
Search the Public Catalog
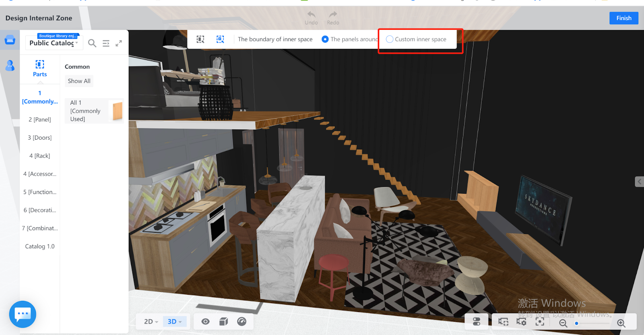(x=92, y=43)
